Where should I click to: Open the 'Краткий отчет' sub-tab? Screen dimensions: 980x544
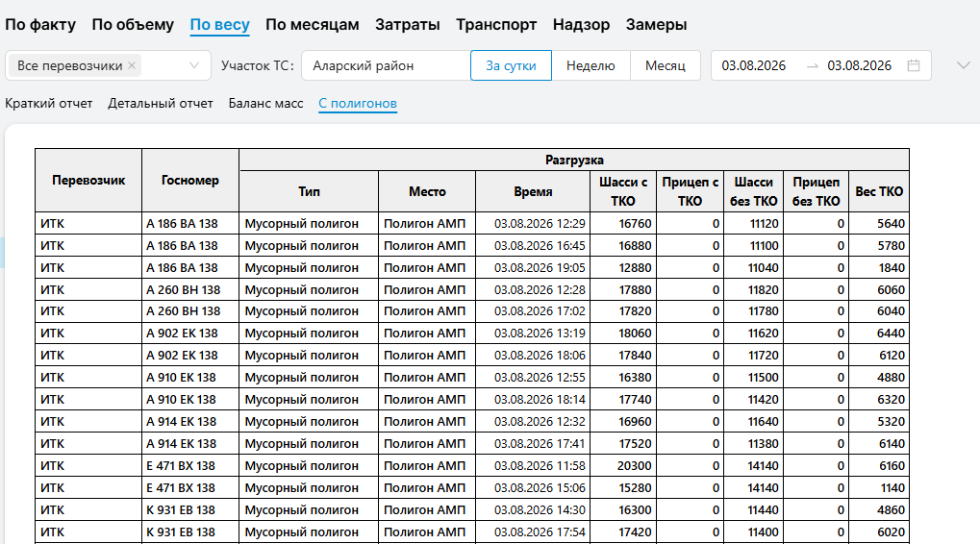pyautogui.click(x=49, y=103)
